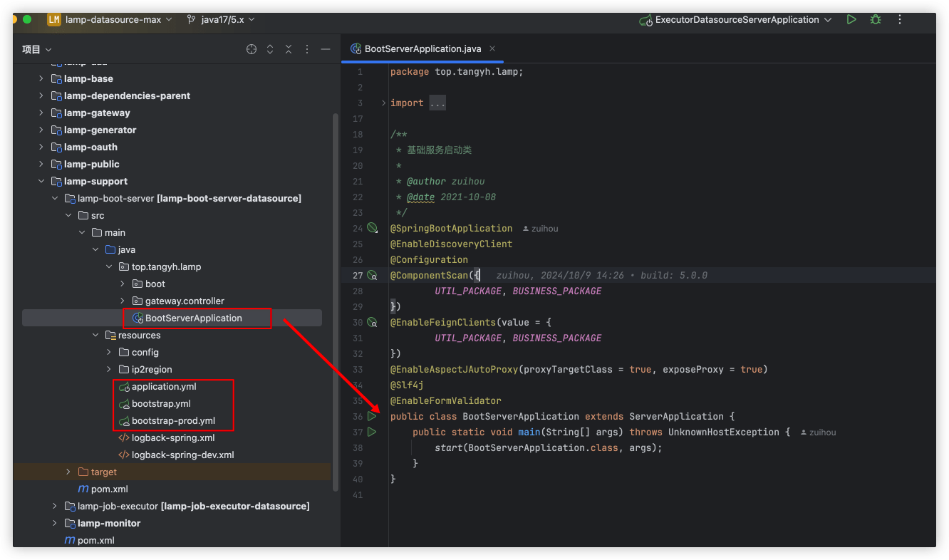The height and width of the screenshot is (560, 949).
Task: Close the BootServerApplication.java tab
Action: [x=492, y=48]
